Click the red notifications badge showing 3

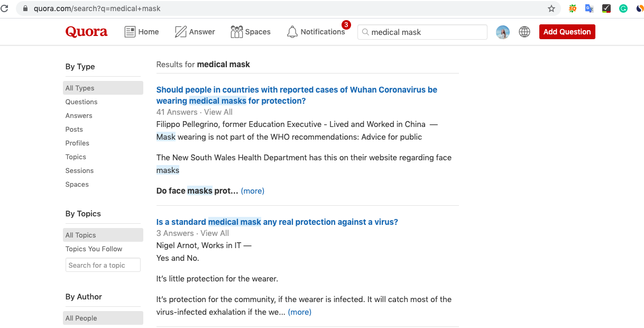point(346,25)
